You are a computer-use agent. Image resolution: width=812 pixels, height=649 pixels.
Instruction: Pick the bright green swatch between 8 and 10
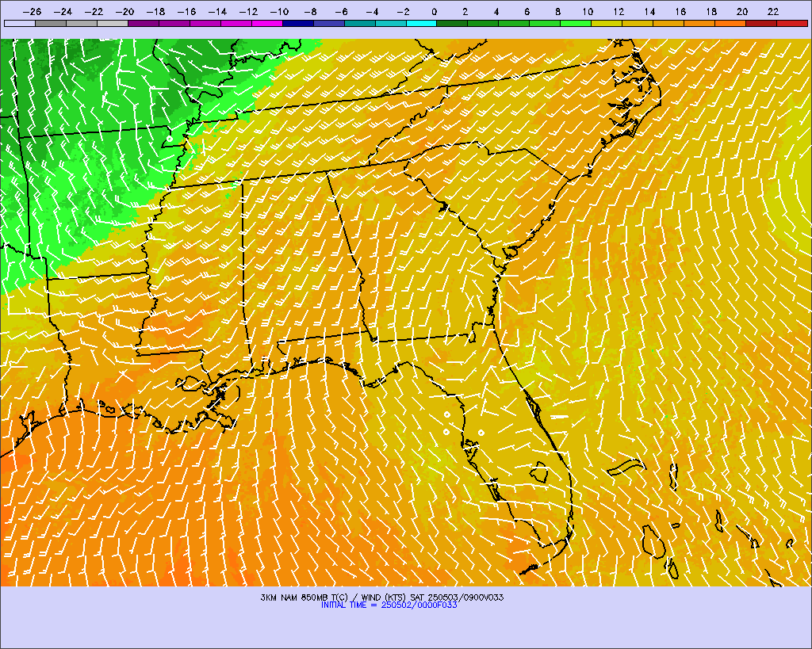pyautogui.click(x=576, y=23)
